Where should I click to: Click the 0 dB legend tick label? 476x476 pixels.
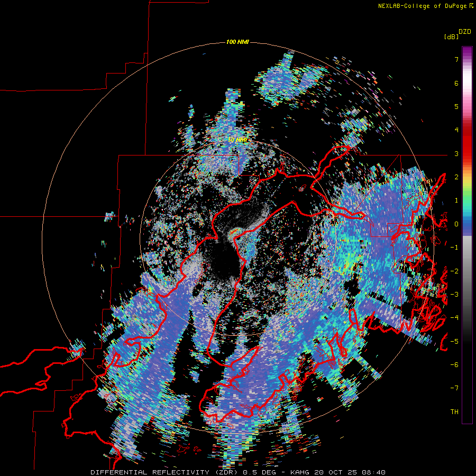click(456, 224)
